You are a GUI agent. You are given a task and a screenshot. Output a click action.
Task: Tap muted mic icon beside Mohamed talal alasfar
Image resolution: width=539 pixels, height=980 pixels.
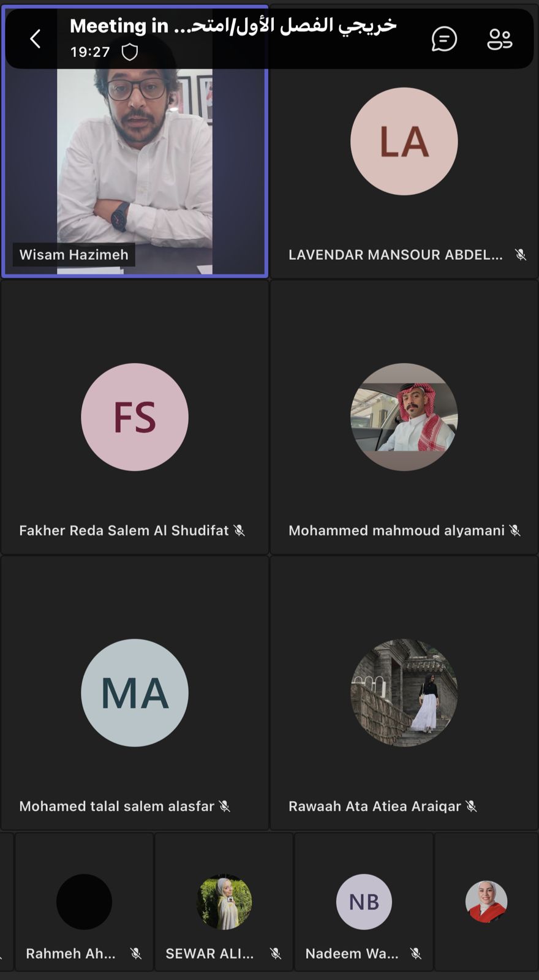(225, 806)
